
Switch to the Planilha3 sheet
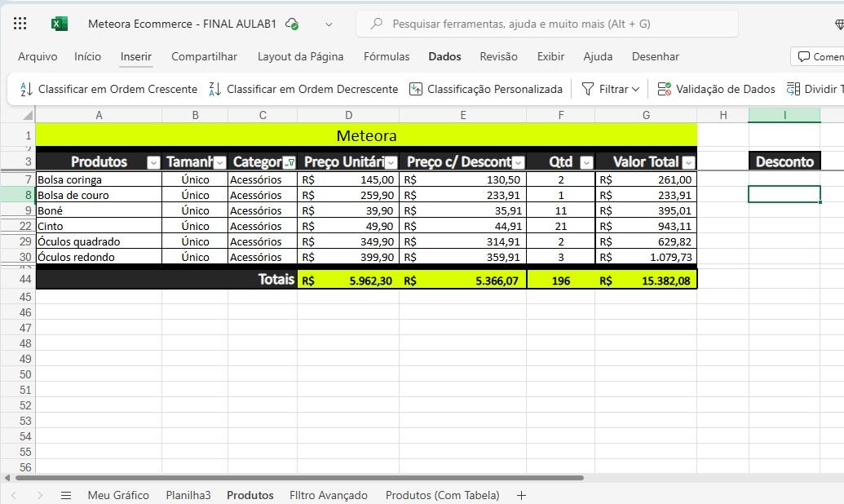[x=188, y=495]
